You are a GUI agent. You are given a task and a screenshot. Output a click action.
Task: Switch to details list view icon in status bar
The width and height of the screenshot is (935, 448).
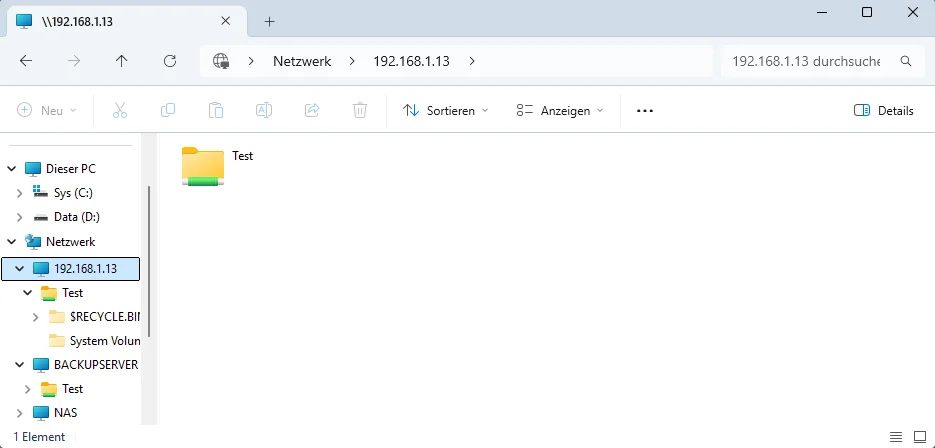(896, 437)
